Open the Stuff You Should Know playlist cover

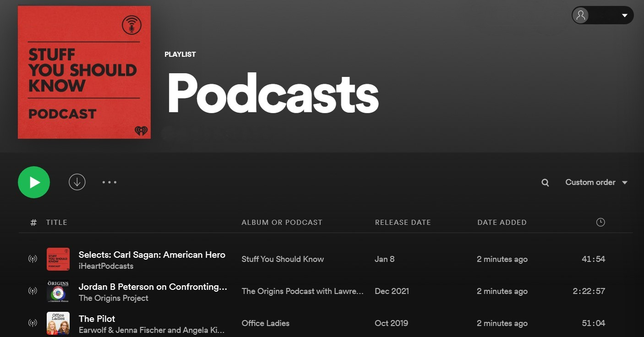[84, 72]
